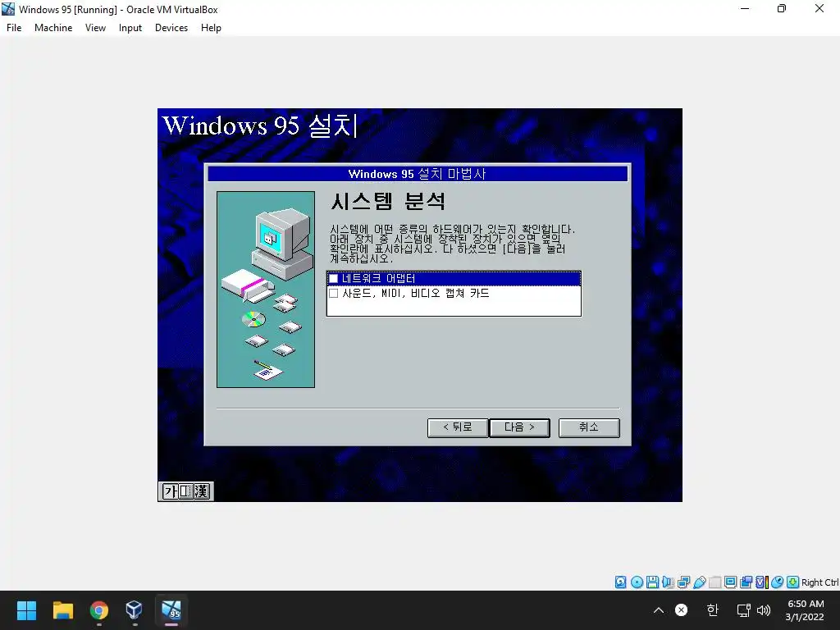The width and height of the screenshot is (840, 630).
Task: Toggle half/full width in IME bar
Action: coord(185,491)
